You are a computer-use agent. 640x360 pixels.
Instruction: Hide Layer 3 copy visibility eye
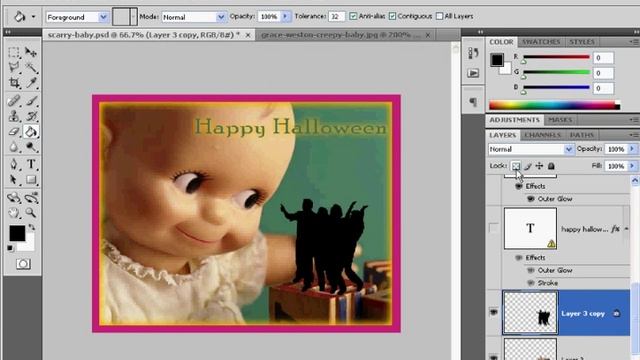493,313
